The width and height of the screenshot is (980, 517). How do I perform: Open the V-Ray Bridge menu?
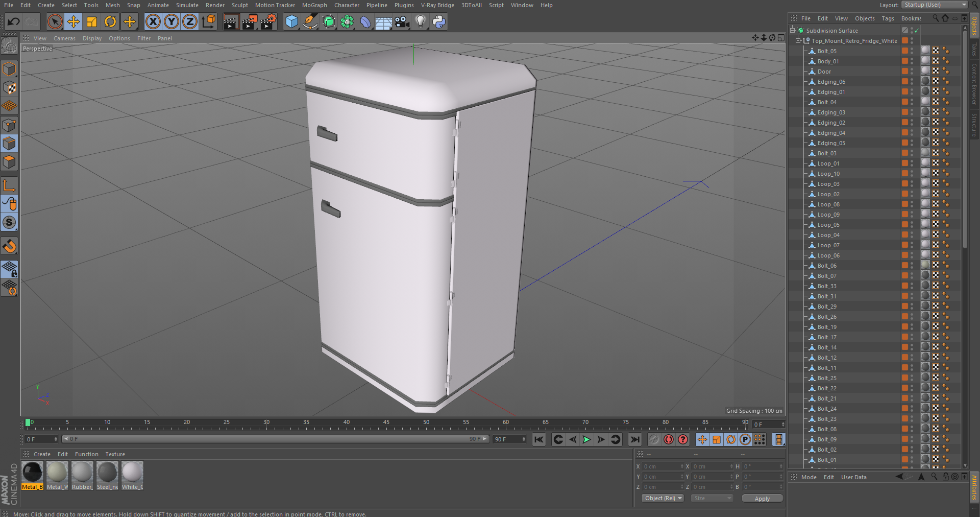tap(437, 5)
